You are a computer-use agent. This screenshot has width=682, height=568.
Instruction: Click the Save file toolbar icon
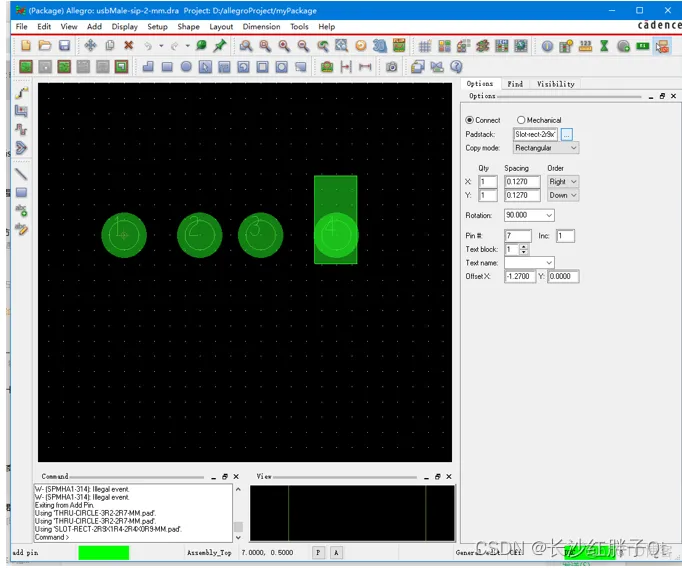[x=64, y=46]
